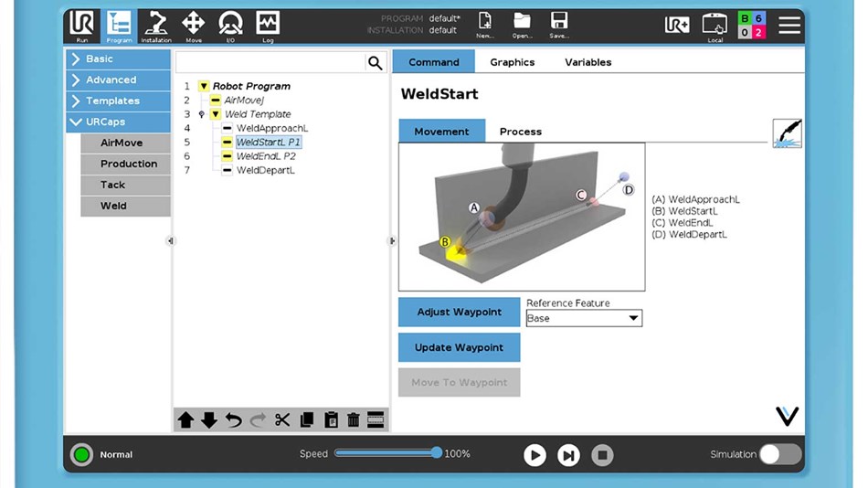Click the Adjust Waypoint button
Screen dimensions: 868x488
[x=459, y=312]
